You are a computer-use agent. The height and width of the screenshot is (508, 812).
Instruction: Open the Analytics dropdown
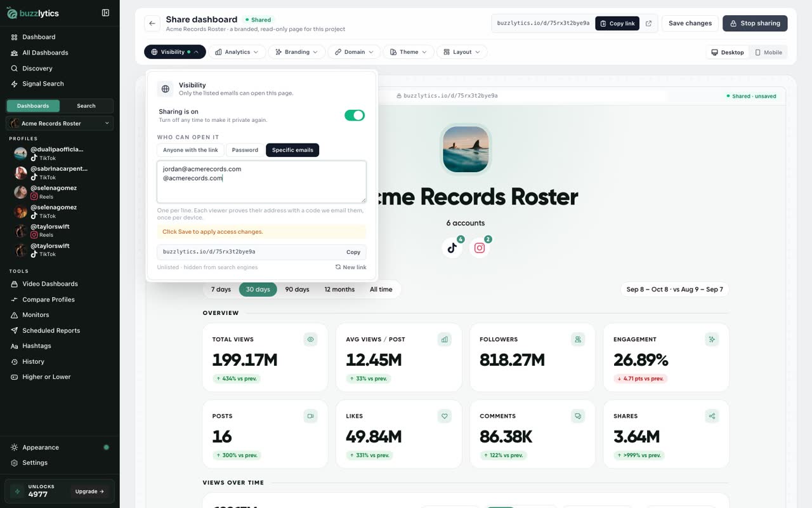click(x=237, y=52)
